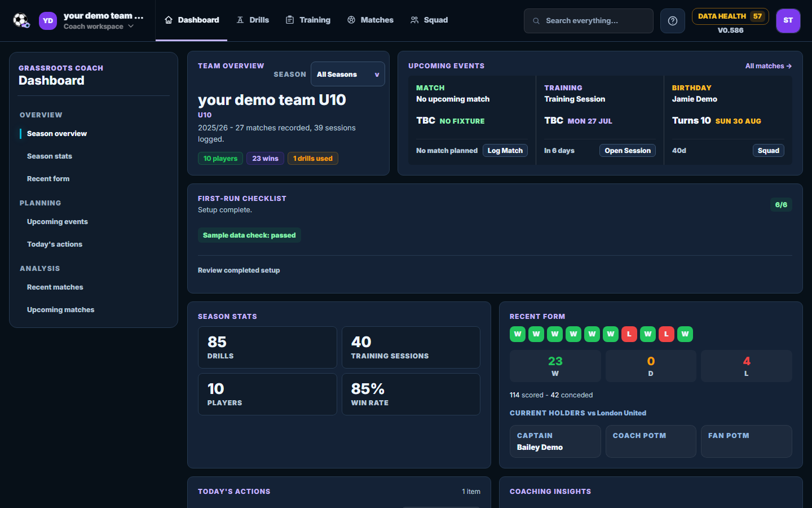Open the YD team avatar badge

(48, 21)
